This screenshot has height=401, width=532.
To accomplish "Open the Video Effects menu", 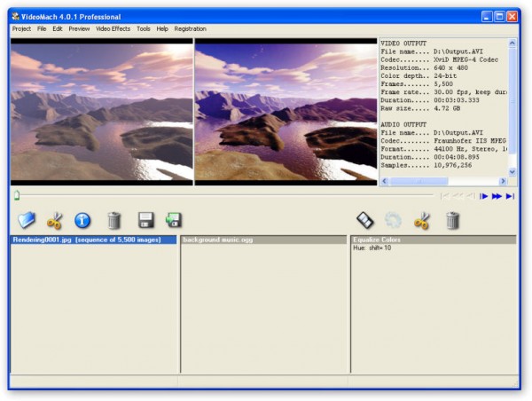I will (113, 29).
